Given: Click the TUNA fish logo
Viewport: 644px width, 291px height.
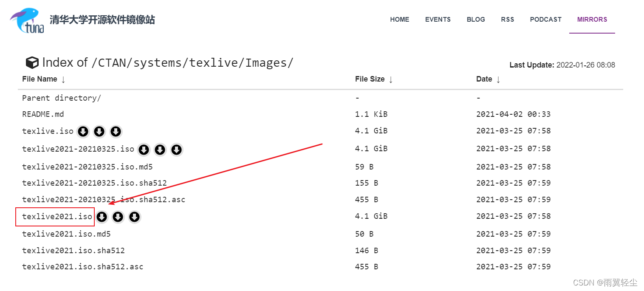Looking at the screenshot, I should coord(27,21).
